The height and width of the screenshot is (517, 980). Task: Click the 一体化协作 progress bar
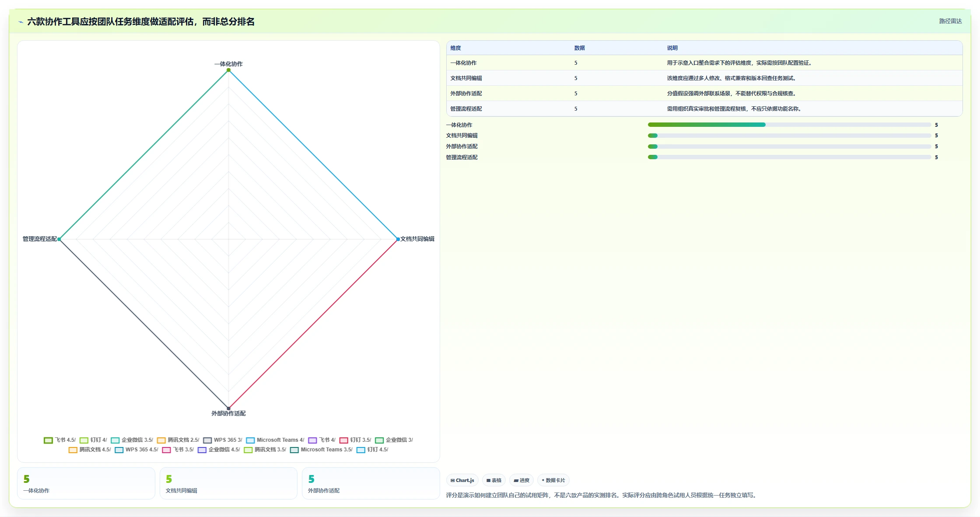pos(789,125)
